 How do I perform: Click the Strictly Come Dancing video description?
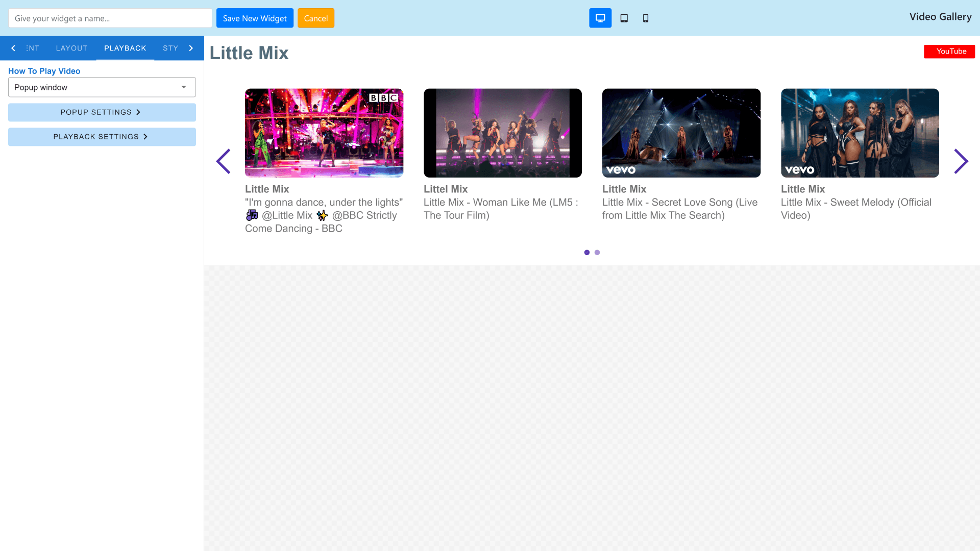click(324, 215)
